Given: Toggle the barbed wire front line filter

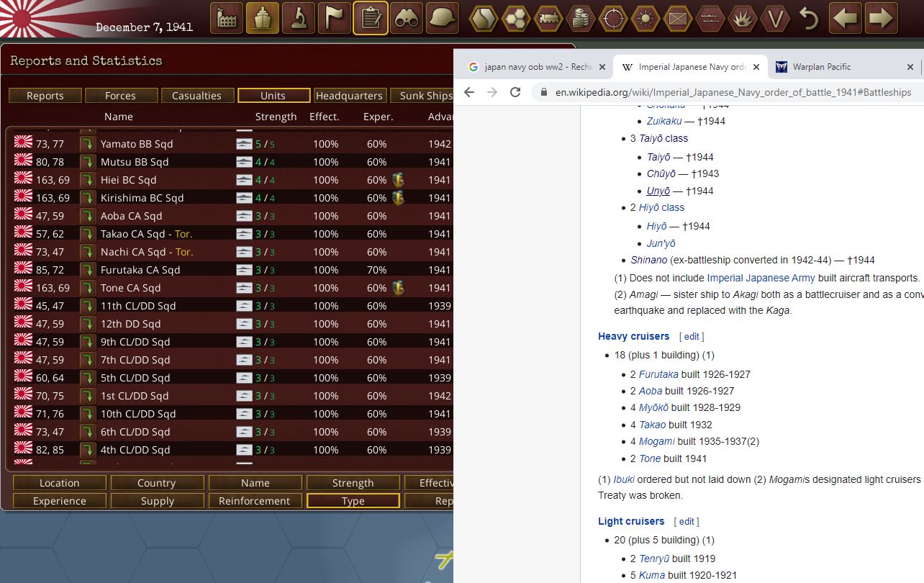Looking at the screenshot, I should point(710,18).
